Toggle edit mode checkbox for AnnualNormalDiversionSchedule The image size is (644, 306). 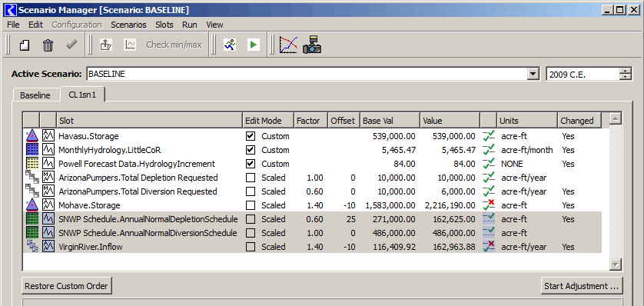pyautogui.click(x=250, y=233)
